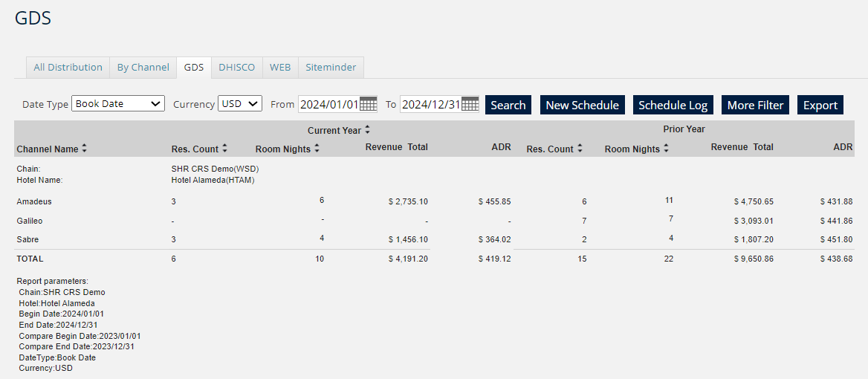Screen dimensions: 868x379
Task: Click Amadeus prior ADR $ 431.88
Action: [x=837, y=202]
